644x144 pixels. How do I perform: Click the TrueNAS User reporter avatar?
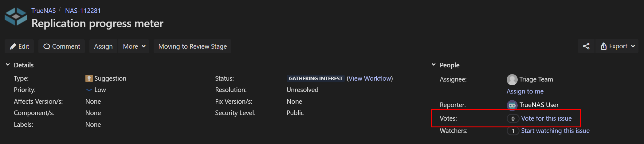tap(512, 105)
